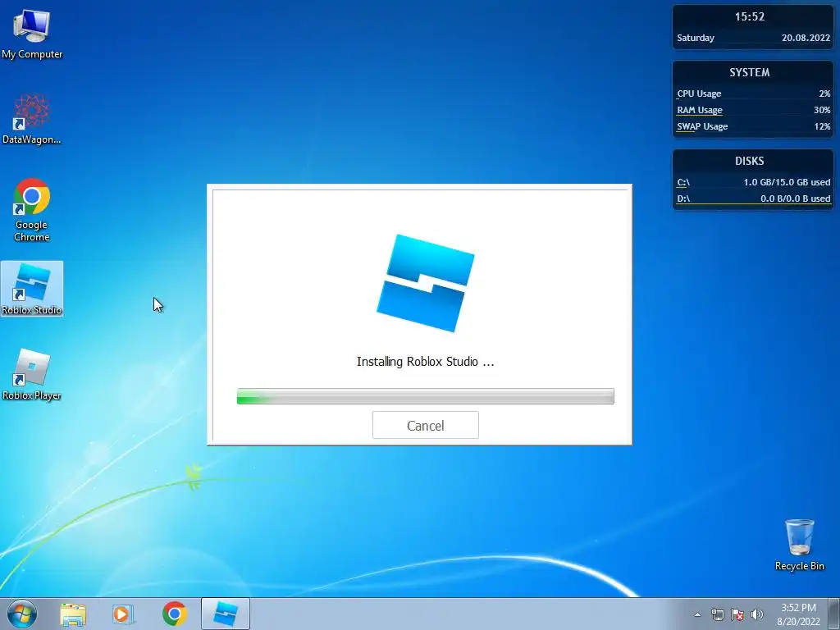Click the Saturday label in widget

pyautogui.click(x=696, y=38)
